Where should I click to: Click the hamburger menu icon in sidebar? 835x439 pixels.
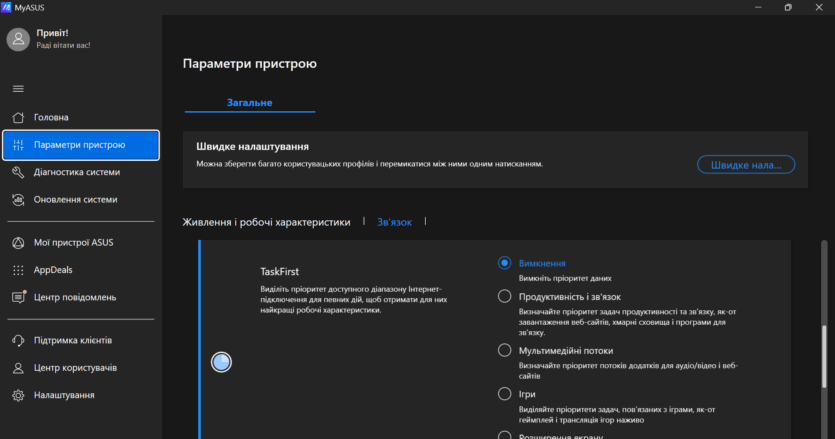click(18, 89)
